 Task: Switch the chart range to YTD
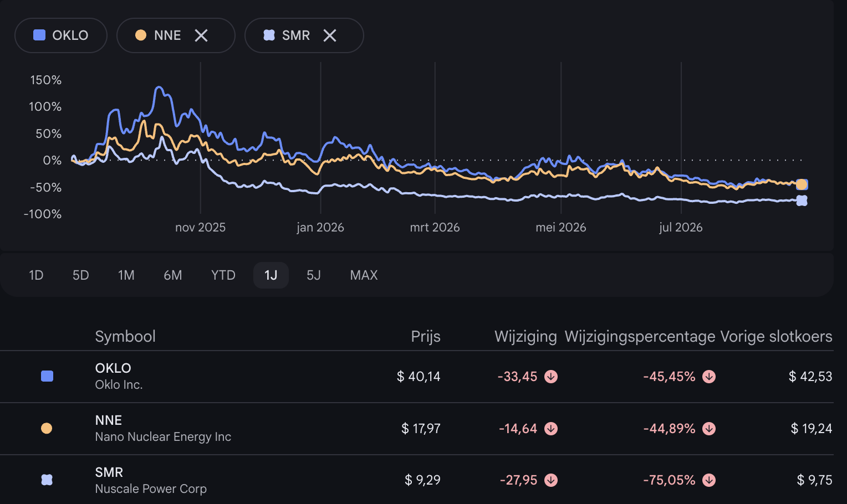tap(223, 275)
